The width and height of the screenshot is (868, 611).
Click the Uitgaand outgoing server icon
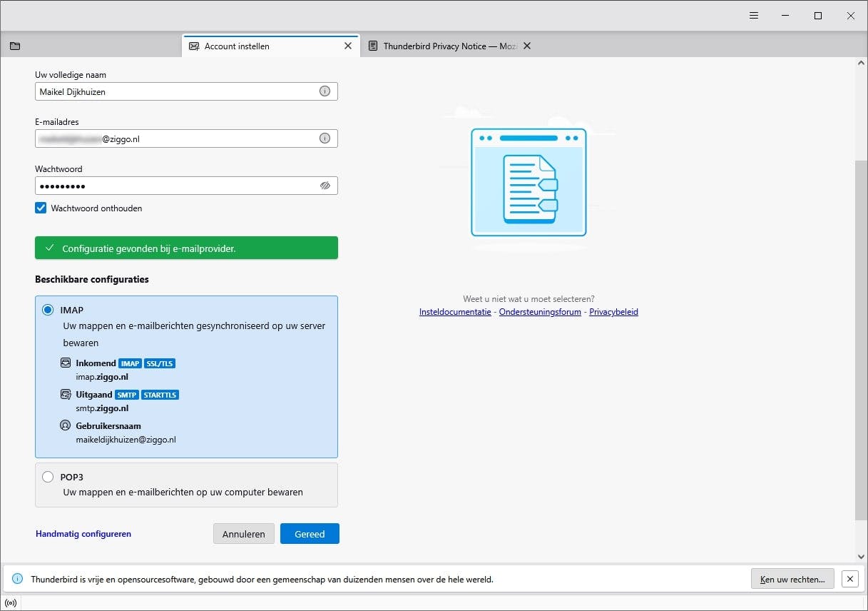[65, 395]
